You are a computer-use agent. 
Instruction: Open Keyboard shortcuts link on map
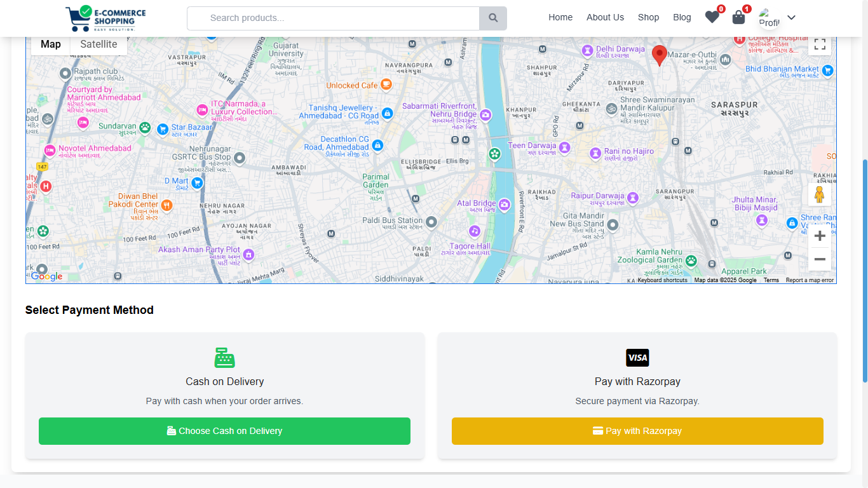point(662,280)
